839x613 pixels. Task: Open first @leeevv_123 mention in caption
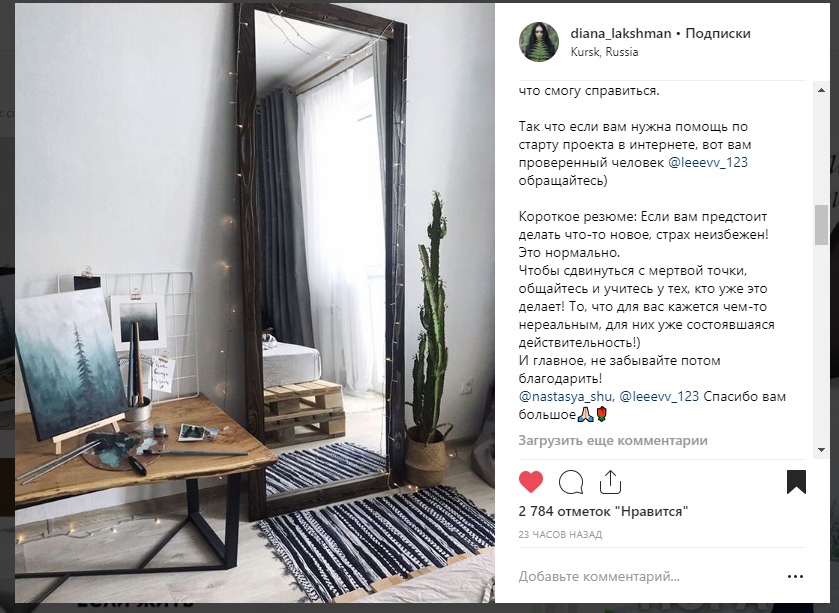[x=707, y=163]
